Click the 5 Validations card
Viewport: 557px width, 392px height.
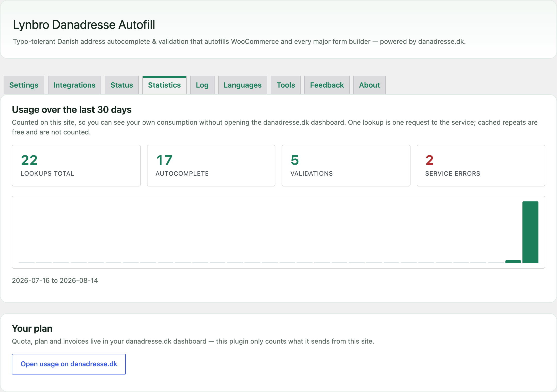(346, 166)
